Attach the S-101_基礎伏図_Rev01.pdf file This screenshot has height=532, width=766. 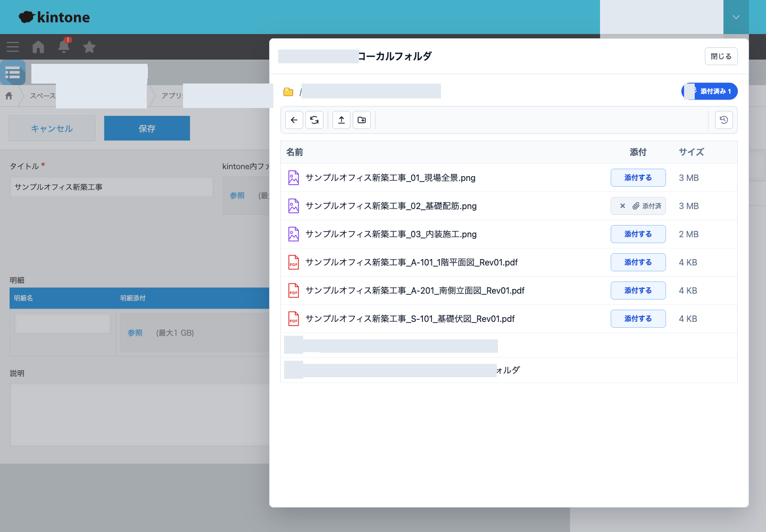click(x=638, y=319)
